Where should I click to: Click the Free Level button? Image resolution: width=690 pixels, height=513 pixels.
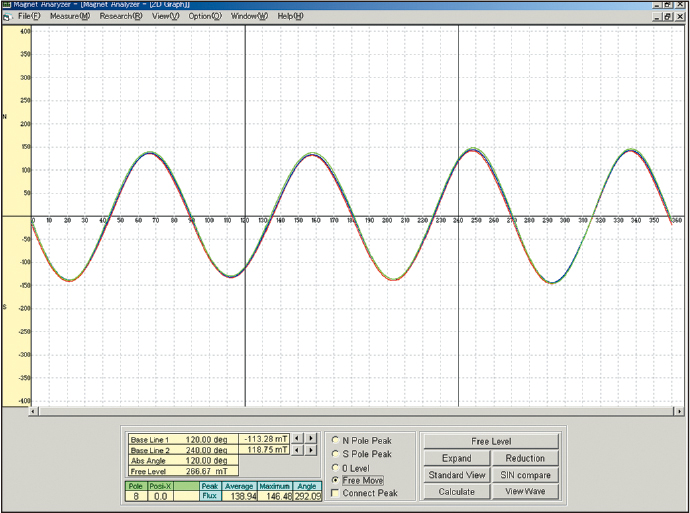click(491, 441)
